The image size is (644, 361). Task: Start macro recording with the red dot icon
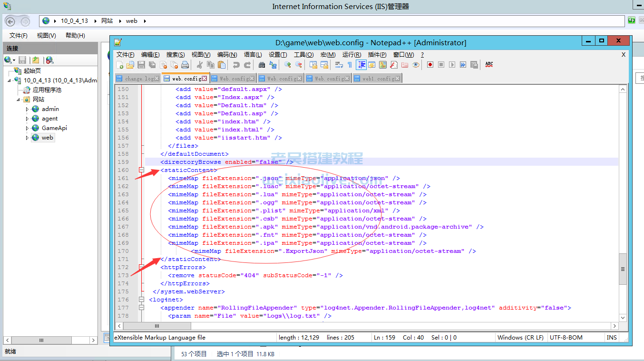tap(430, 65)
